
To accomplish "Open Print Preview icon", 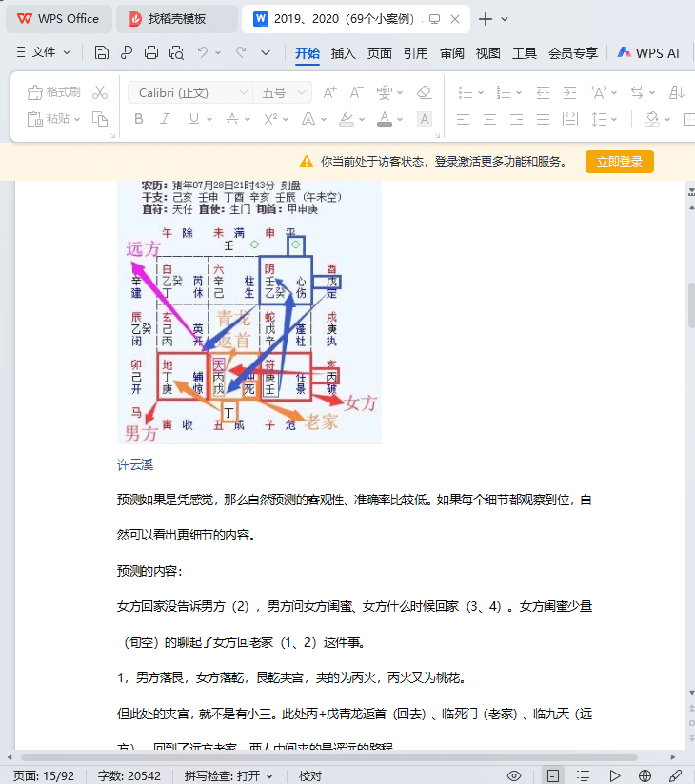I will (176, 52).
